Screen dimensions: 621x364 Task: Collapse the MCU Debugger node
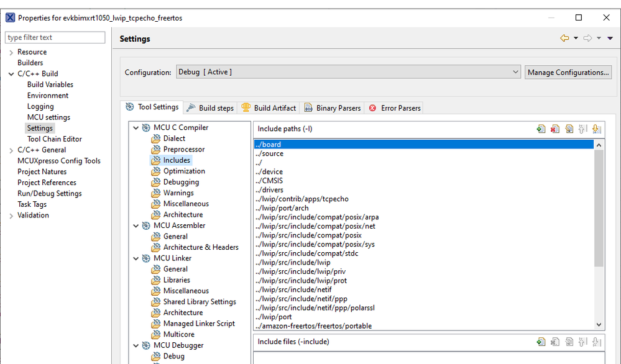(x=136, y=345)
